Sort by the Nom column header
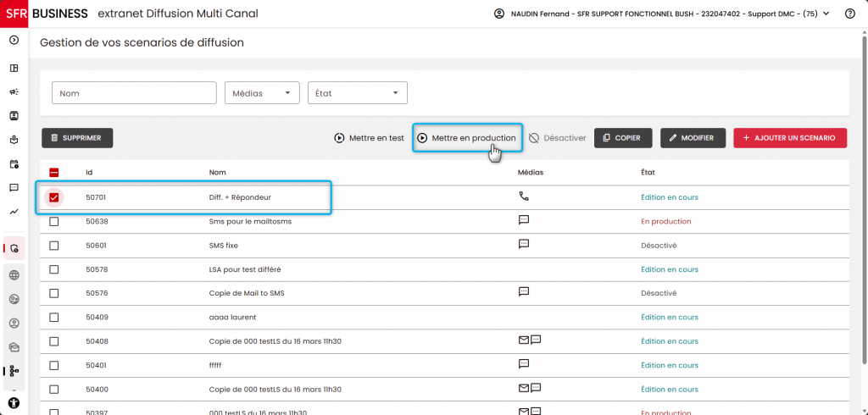The image size is (868, 415). point(218,173)
